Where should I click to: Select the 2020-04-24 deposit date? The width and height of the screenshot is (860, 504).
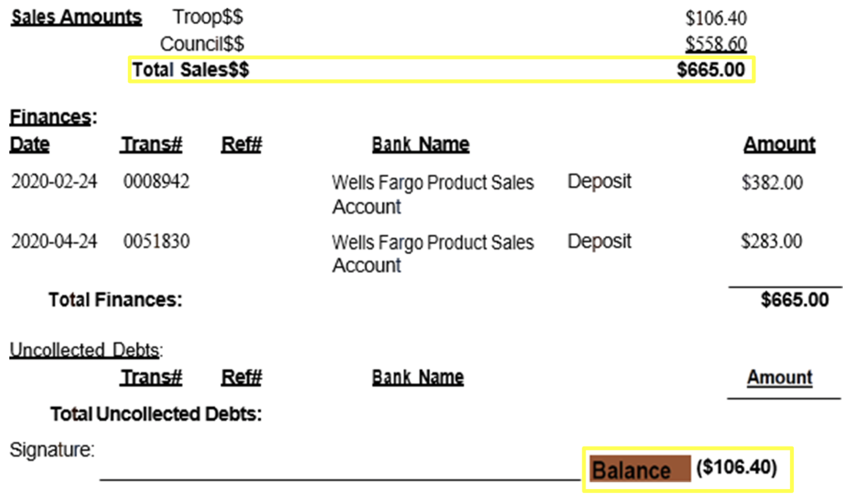coord(54,241)
